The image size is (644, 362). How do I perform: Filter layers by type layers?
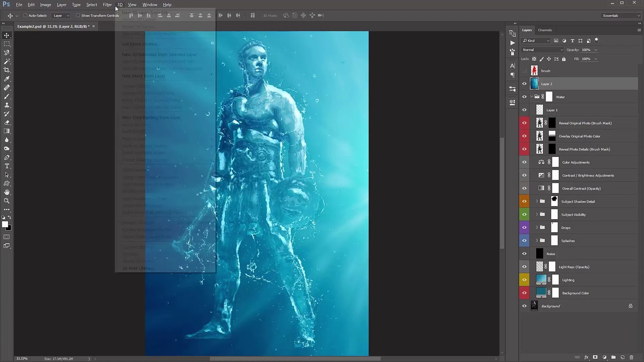pos(572,41)
